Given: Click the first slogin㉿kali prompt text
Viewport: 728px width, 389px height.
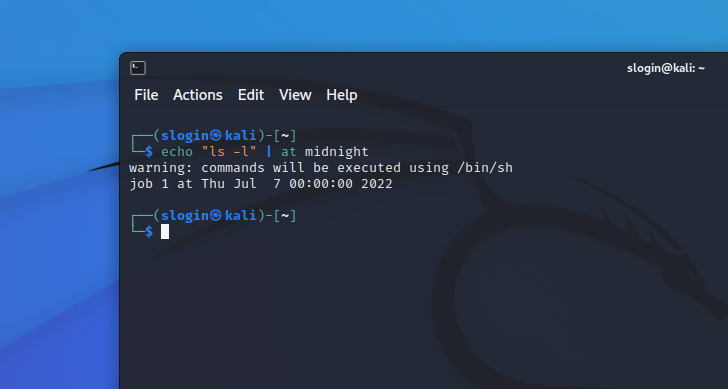Looking at the screenshot, I should click(208, 136).
